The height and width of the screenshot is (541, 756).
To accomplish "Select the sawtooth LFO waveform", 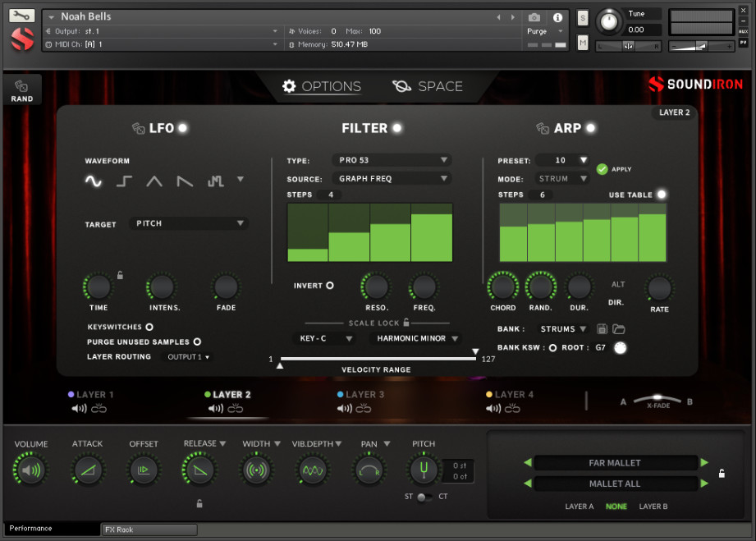I will coord(185,181).
